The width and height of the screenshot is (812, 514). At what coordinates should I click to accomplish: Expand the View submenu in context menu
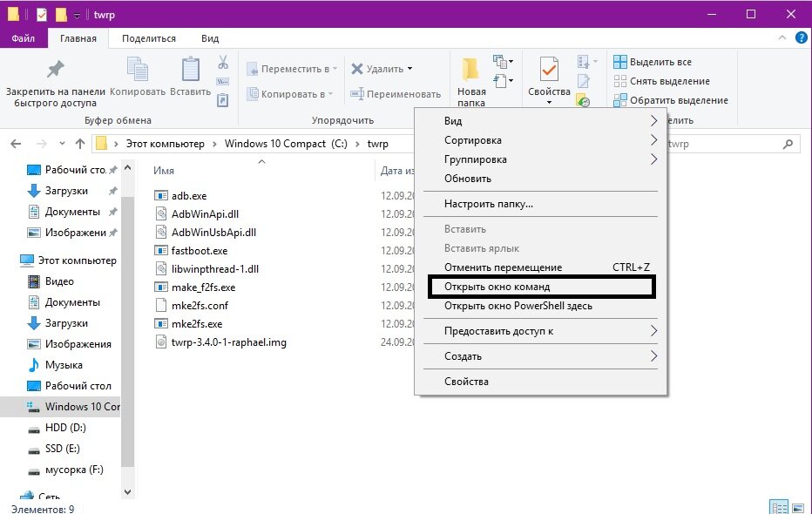tap(653, 120)
